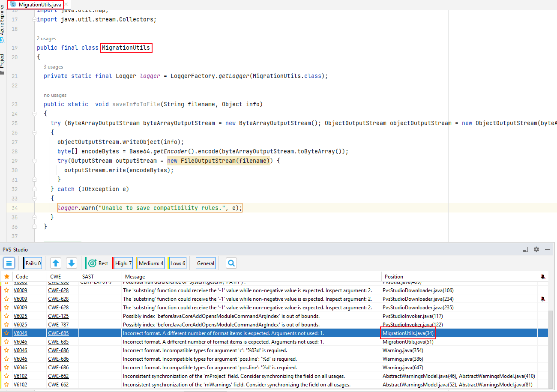This screenshot has width=557, height=392.
Task: Click the suppress bell icon for PvsStudioDownloader.java(234)
Action: point(543,299)
